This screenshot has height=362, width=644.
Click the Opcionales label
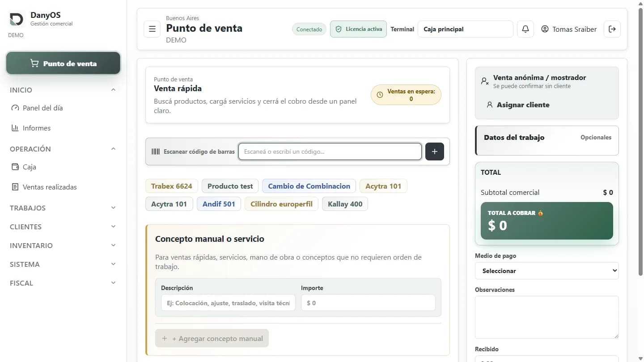[596, 137]
